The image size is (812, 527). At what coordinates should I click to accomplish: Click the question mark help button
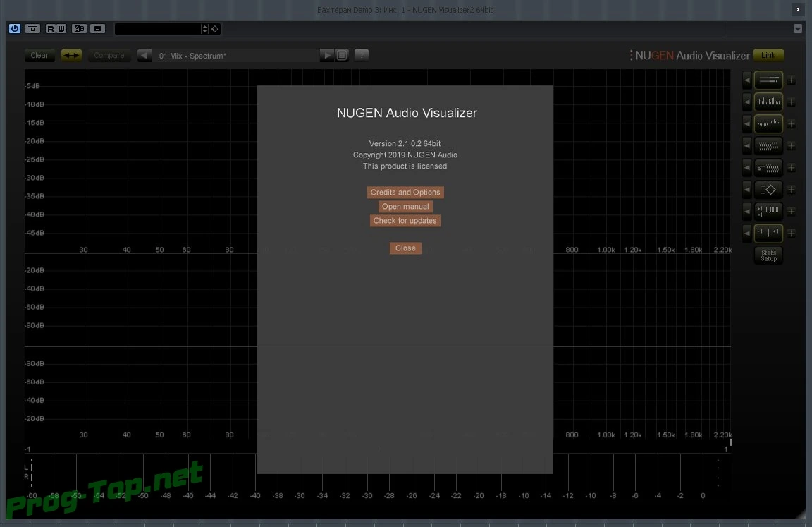tap(362, 55)
